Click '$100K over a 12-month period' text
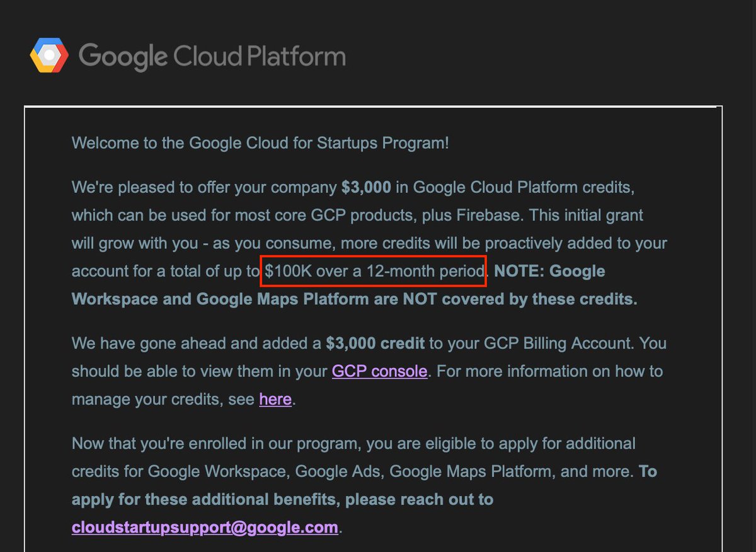Screen dimensions: 756x552 (x=375, y=272)
